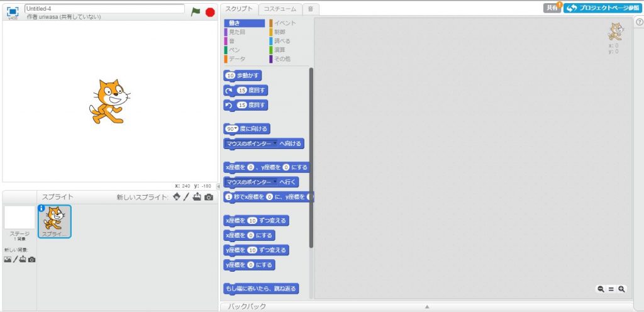Open sprite info with the blue i icon

click(42, 208)
